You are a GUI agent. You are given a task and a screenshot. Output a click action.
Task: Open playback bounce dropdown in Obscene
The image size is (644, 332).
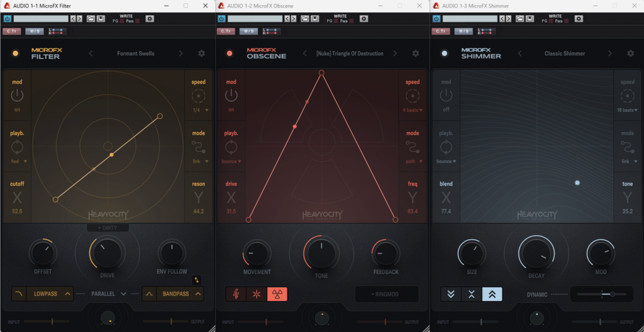tap(231, 162)
